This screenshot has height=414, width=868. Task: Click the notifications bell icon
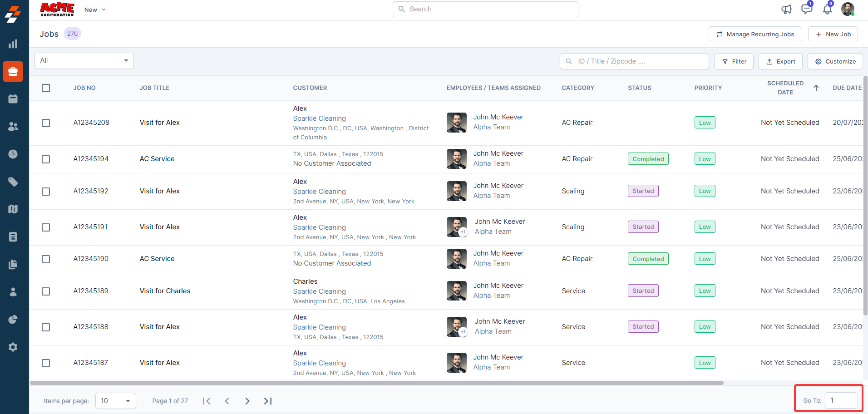click(x=827, y=10)
